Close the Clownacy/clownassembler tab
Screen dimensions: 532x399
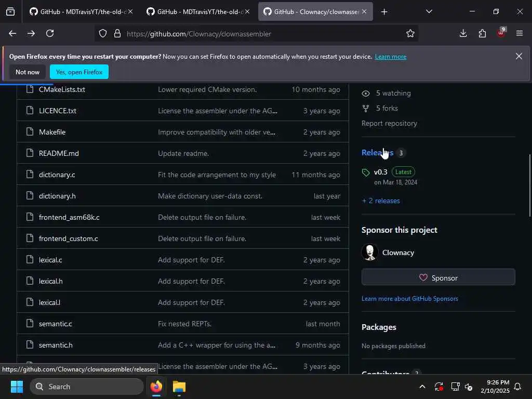pyautogui.click(x=364, y=11)
